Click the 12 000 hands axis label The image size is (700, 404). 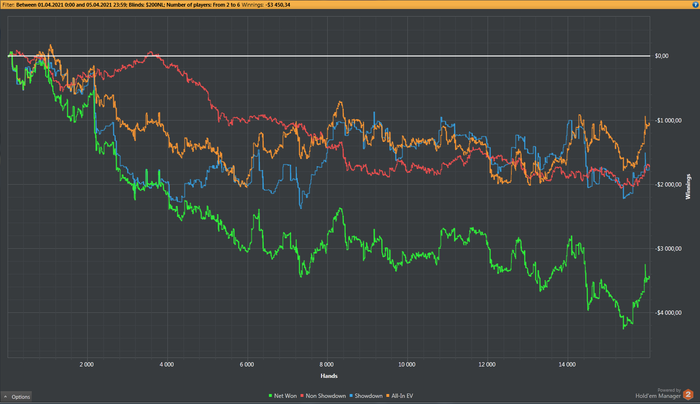[487, 365]
